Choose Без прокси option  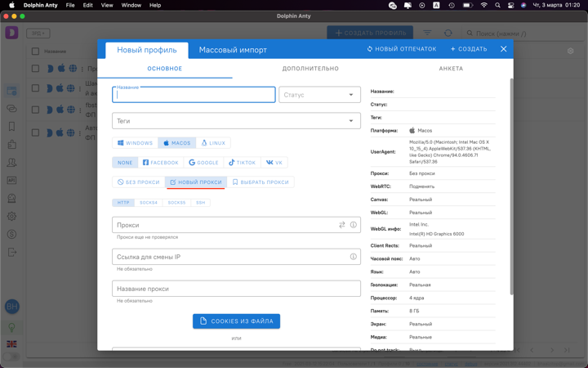(138, 182)
